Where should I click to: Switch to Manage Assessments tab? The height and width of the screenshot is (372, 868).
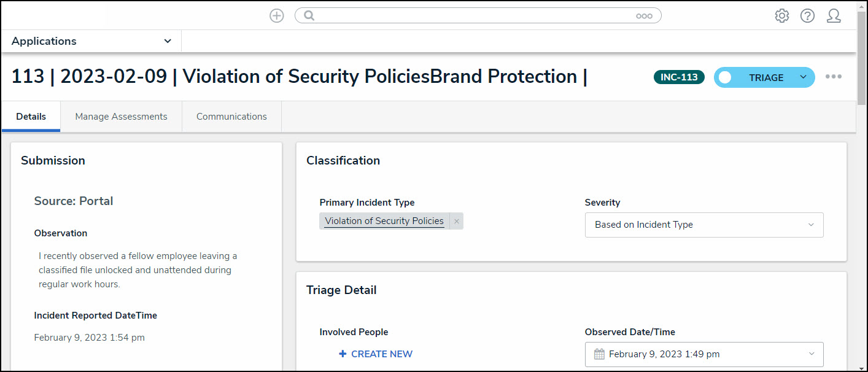coord(121,117)
